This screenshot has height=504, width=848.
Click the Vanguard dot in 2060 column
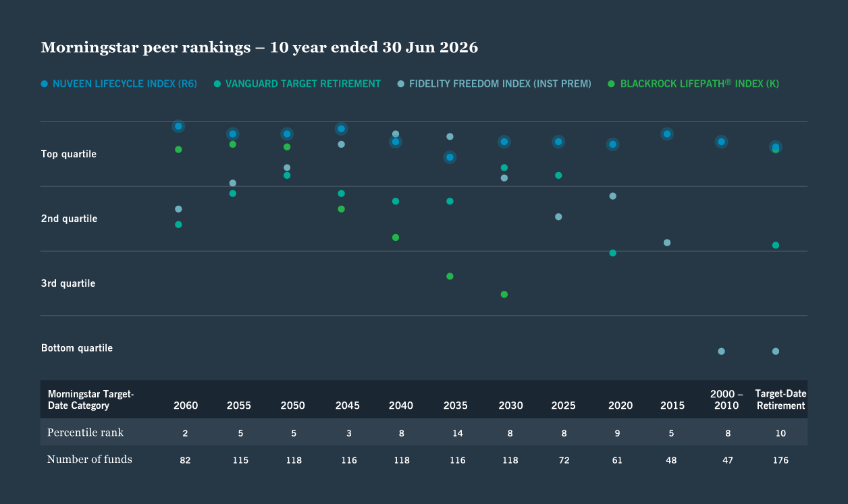click(x=178, y=224)
